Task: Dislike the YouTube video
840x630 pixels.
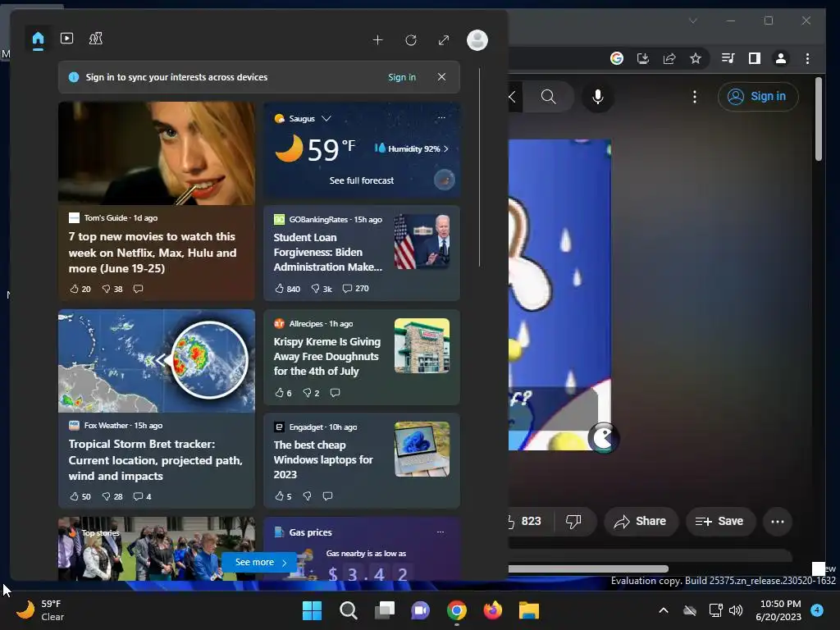Action: click(x=573, y=521)
